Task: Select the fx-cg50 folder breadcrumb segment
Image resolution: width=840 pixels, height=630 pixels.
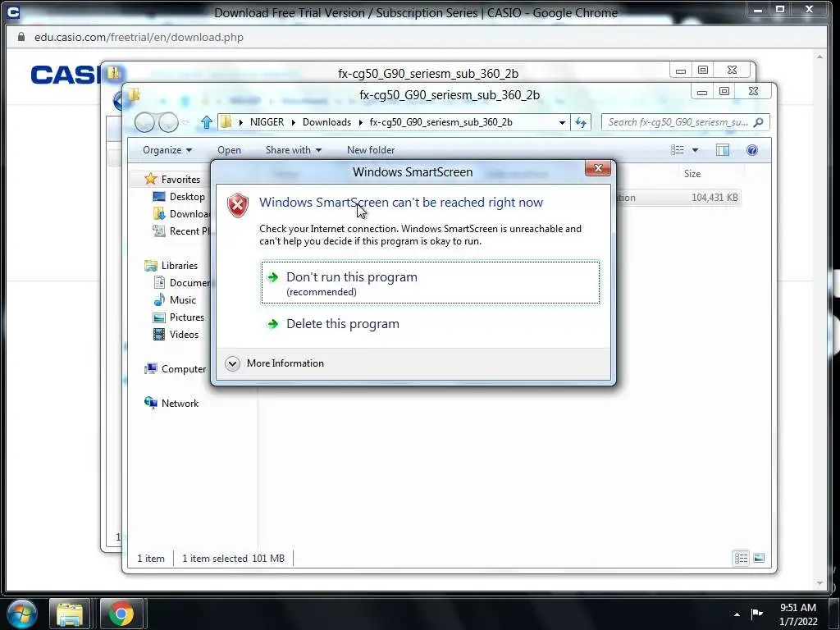Action: [441, 122]
